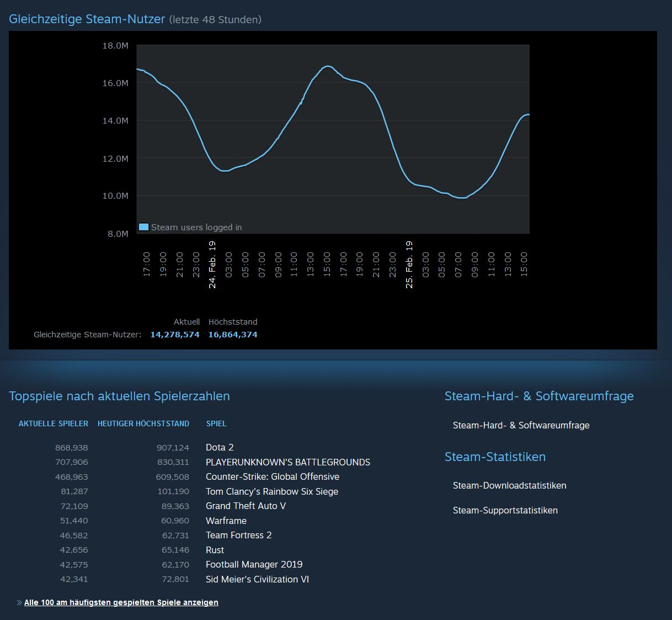Open Tom Clancy's Rainbow Six Siege link
Image resolution: width=672 pixels, height=620 pixels.
click(x=272, y=491)
